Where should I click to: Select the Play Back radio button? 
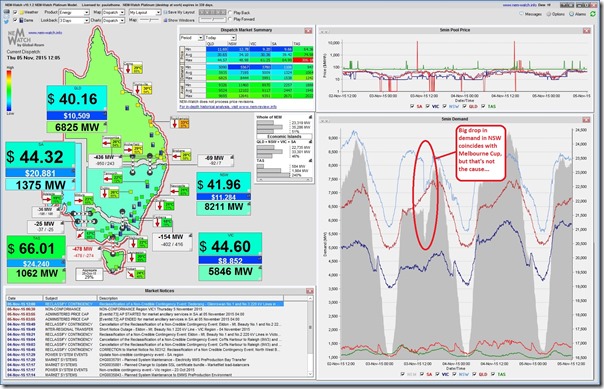tap(230, 13)
